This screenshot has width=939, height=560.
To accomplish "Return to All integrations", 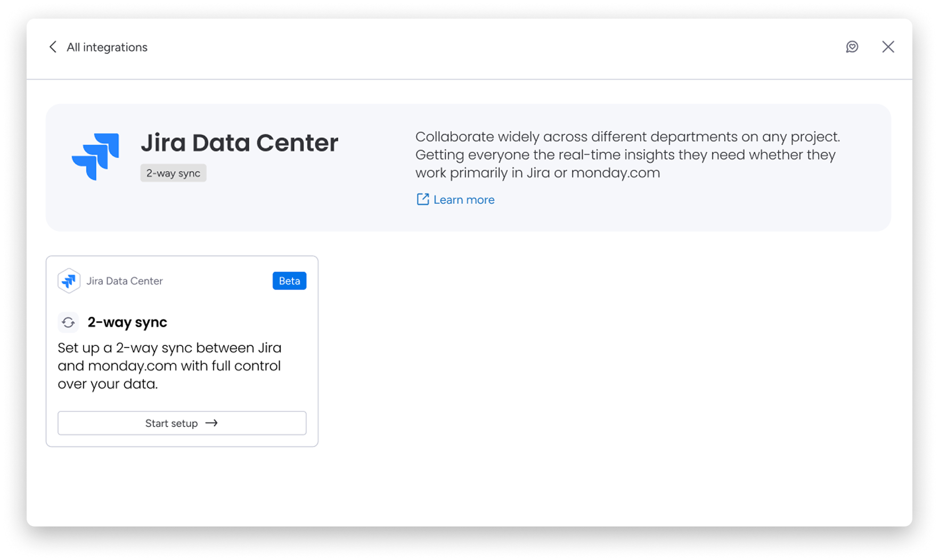I will 107,47.
